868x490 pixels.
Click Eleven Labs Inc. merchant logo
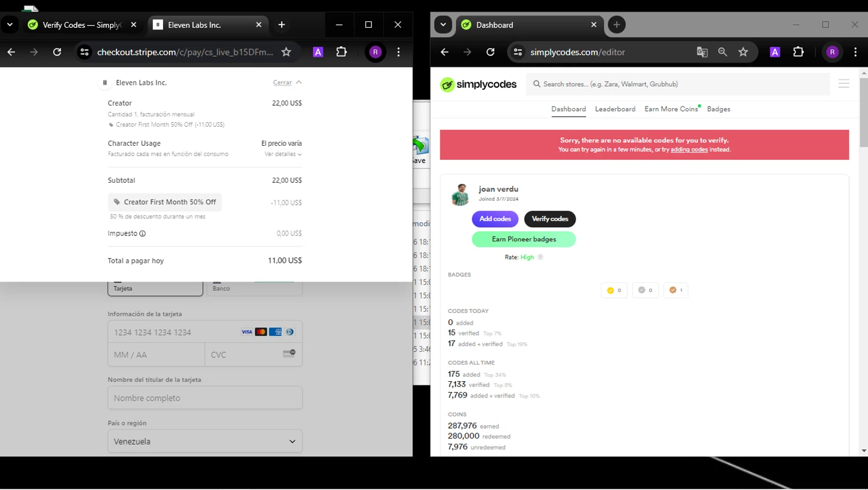coord(105,83)
